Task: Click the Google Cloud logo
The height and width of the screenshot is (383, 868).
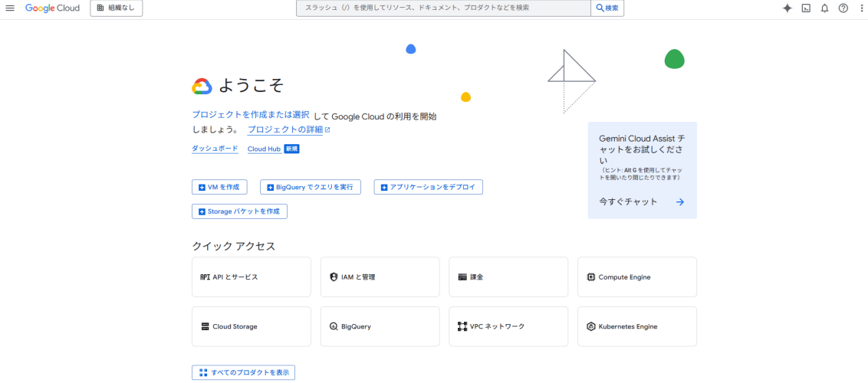Action: tap(52, 8)
